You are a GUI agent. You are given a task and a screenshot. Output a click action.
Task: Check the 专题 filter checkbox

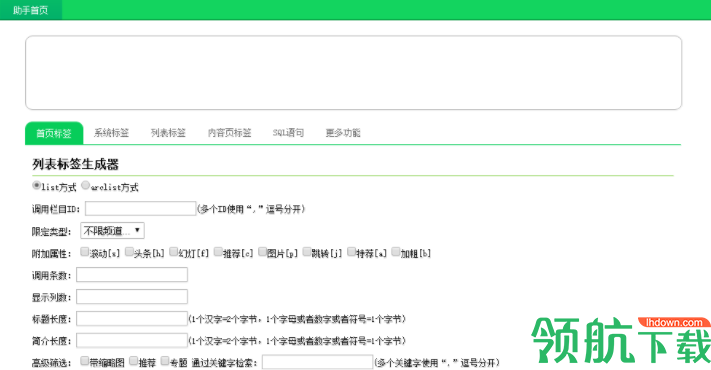pyautogui.click(x=165, y=361)
